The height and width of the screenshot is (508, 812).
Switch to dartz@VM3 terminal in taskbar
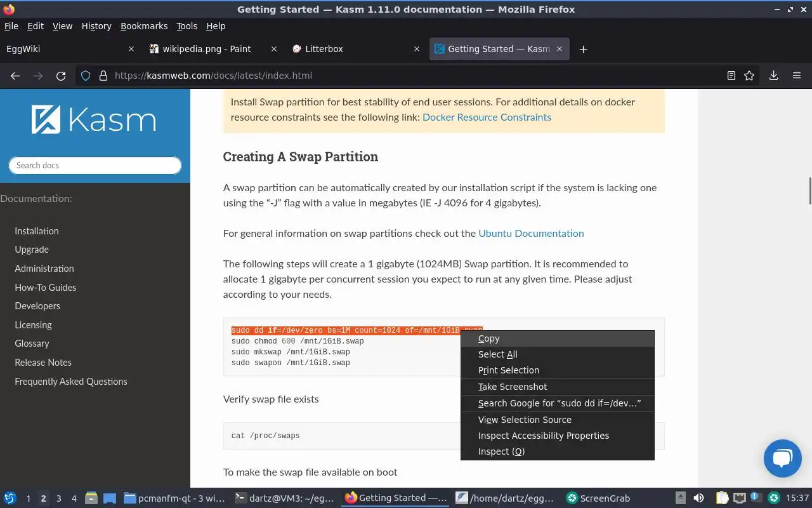284,498
